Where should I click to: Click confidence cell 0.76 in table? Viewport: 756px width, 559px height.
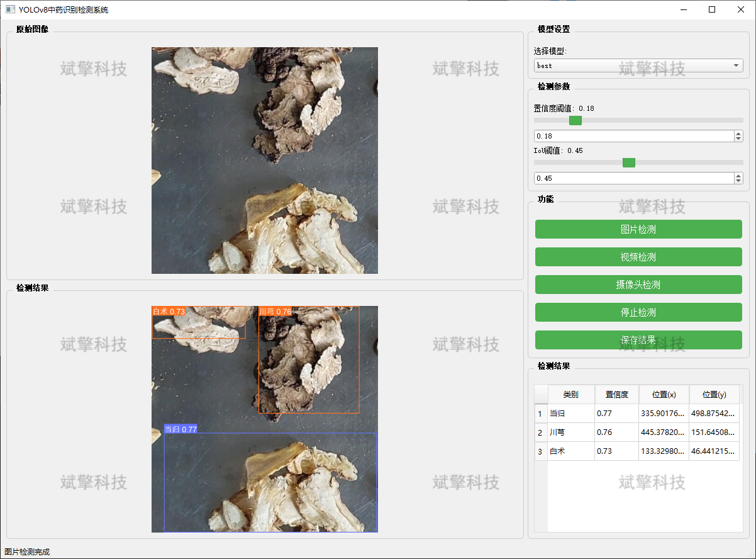coord(617,432)
